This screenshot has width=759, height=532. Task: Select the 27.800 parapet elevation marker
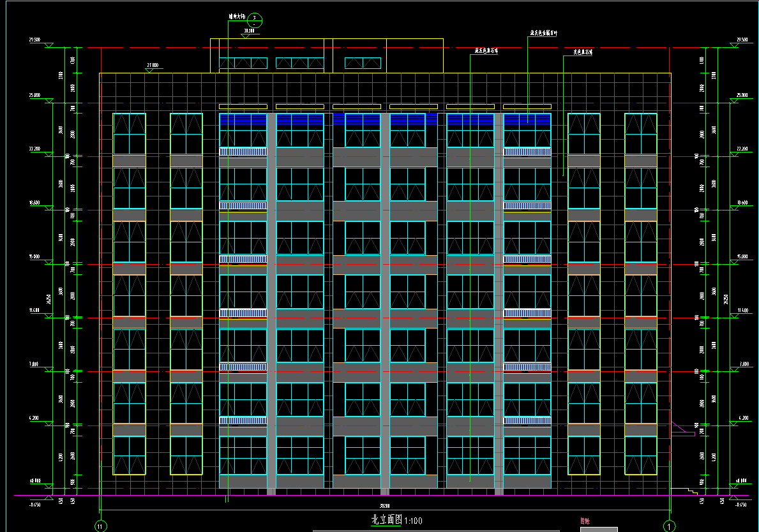[x=152, y=66]
